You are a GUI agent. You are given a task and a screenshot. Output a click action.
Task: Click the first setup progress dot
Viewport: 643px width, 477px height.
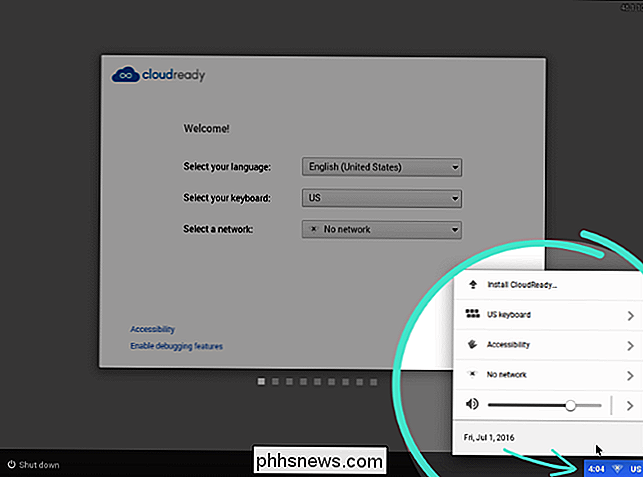261,382
